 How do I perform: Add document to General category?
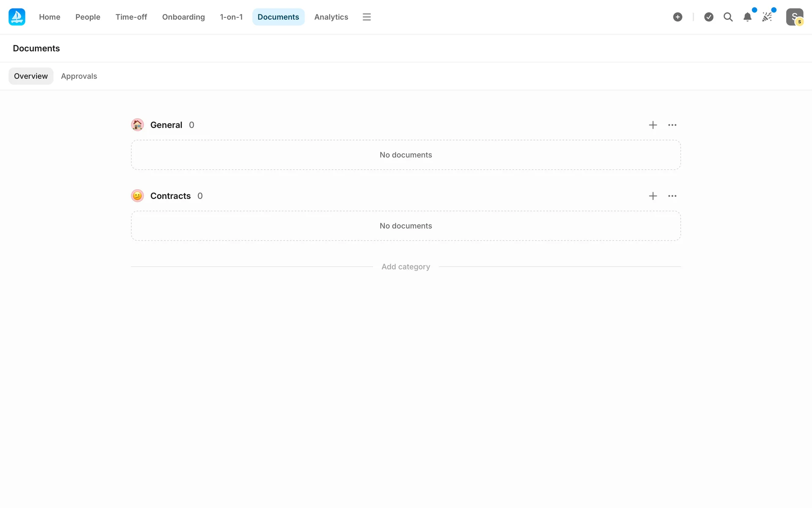[x=653, y=125]
